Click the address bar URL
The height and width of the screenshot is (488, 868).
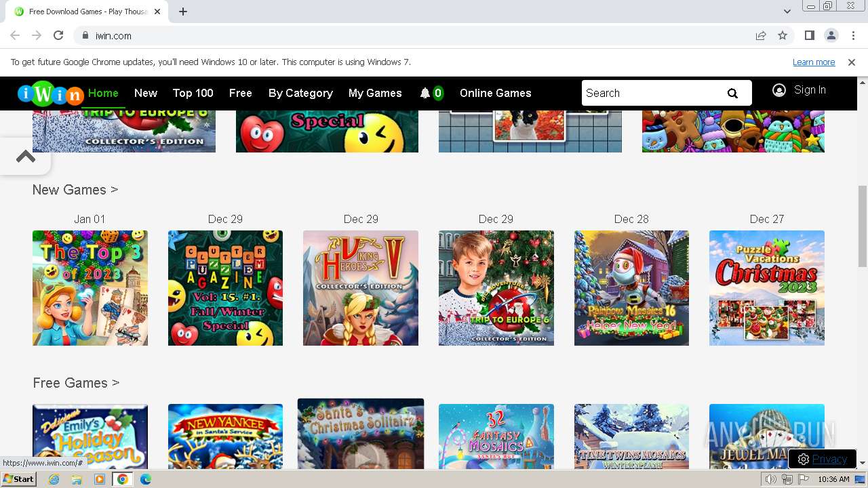(x=113, y=36)
